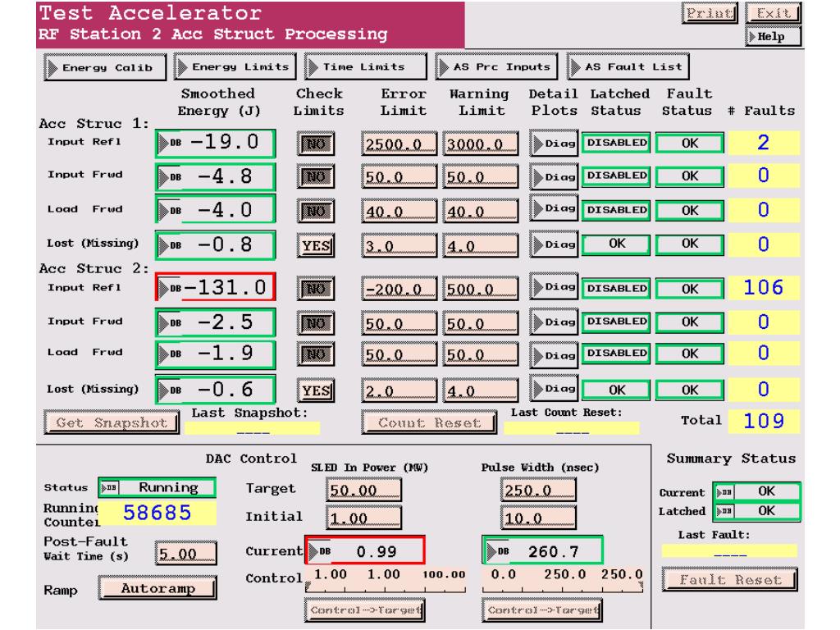Click DB icon of Summary Current status
This screenshot has width=840, height=630.
point(724,492)
